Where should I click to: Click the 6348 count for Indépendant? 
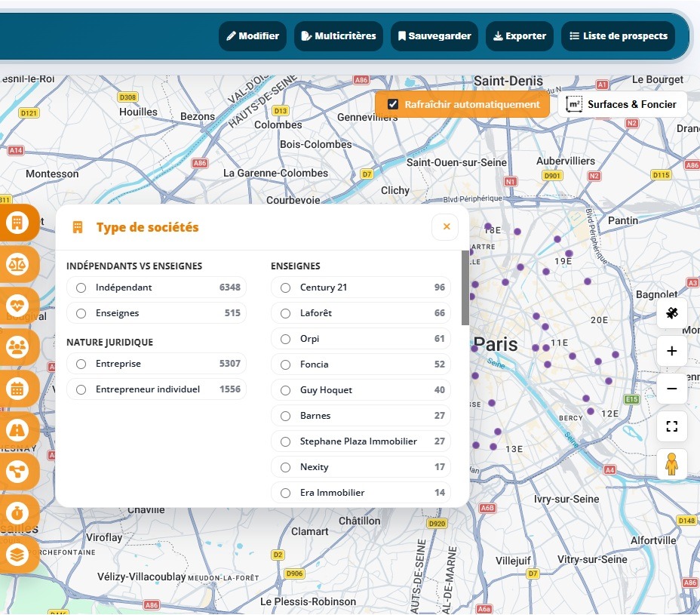point(230,288)
